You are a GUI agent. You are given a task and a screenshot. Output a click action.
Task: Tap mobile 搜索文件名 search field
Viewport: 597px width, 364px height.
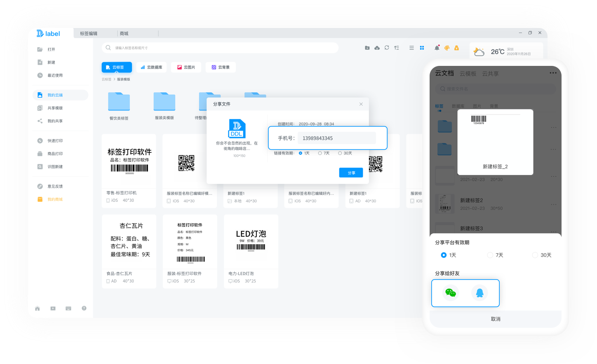[496, 89]
